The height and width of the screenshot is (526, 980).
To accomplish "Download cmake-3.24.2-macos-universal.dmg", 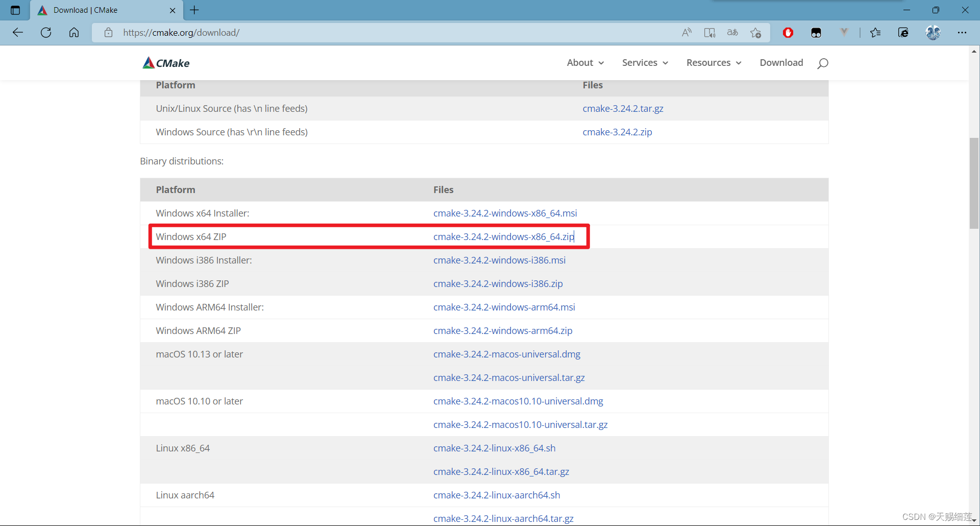I will pyautogui.click(x=506, y=354).
